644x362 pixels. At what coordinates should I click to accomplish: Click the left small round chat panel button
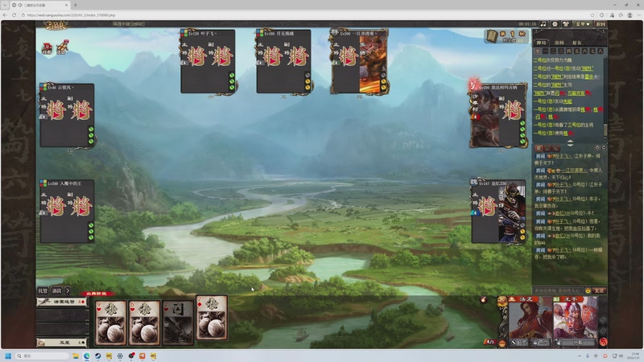597,147
